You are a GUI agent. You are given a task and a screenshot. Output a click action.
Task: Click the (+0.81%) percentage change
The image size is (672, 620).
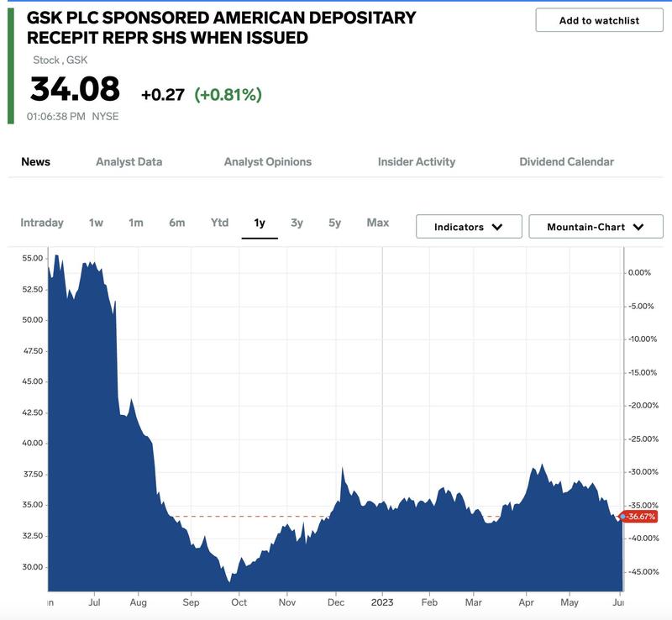click(228, 94)
